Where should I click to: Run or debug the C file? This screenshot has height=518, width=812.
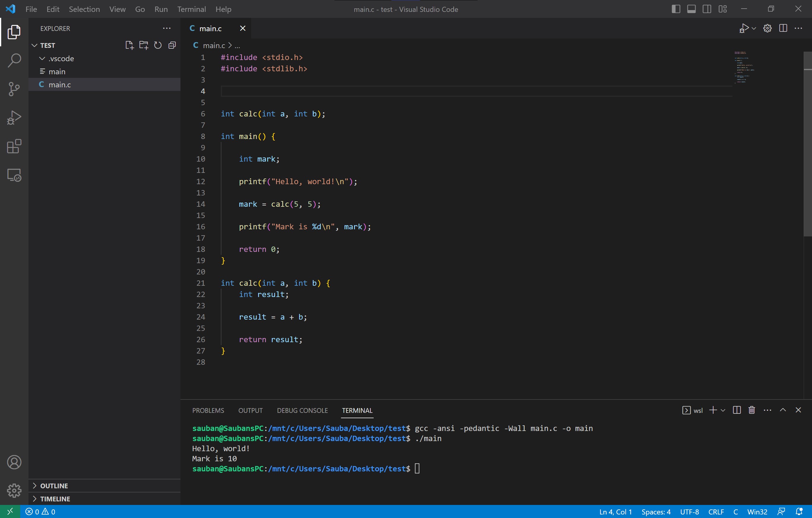744,28
